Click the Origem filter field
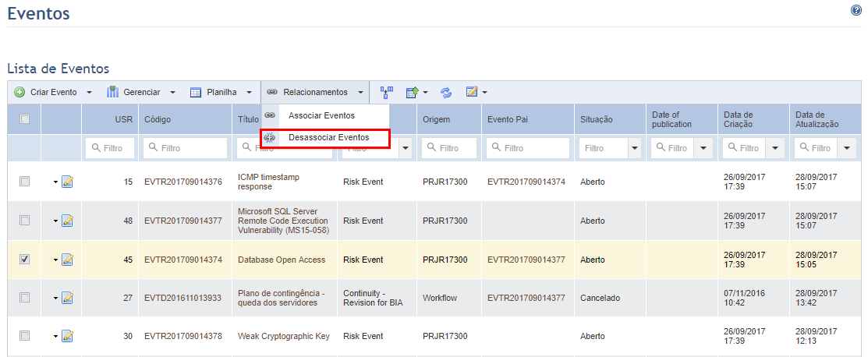The image size is (868, 357). (449, 148)
